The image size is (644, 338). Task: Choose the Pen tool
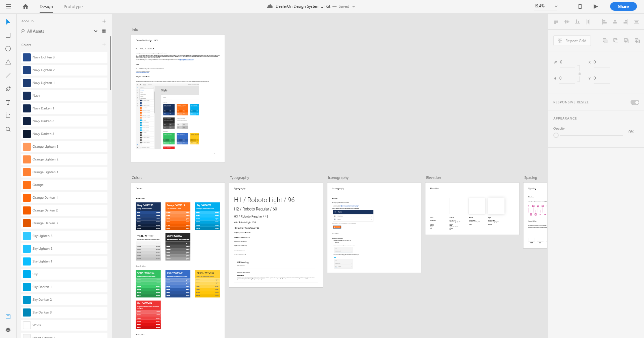pyautogui.click(x=8, y=89)
